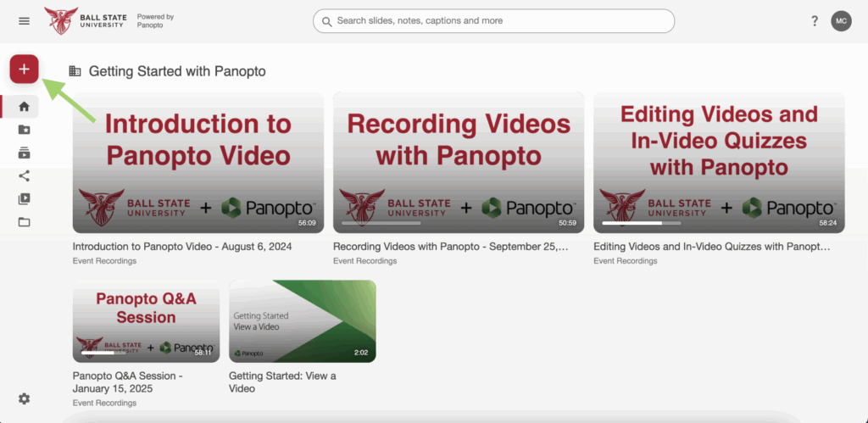The width and height of the screenshot is (868, 423).
Task: Click the help question mark icon
Action: coord(815,21)
